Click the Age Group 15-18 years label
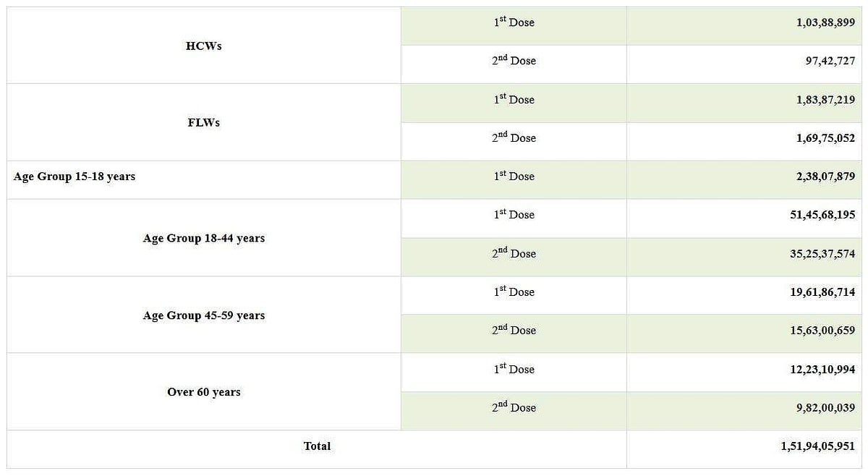This screenshot has height=476, width=868. [75, 177]
